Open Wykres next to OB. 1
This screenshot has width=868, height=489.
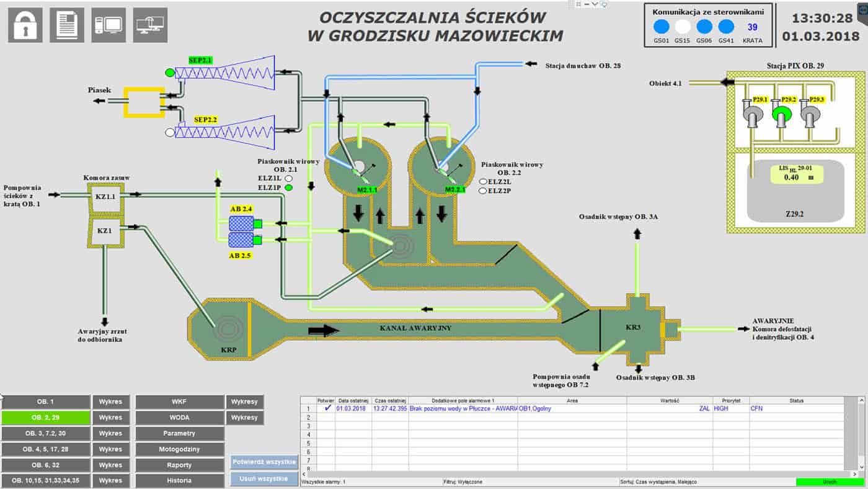[x=111, y=402]
